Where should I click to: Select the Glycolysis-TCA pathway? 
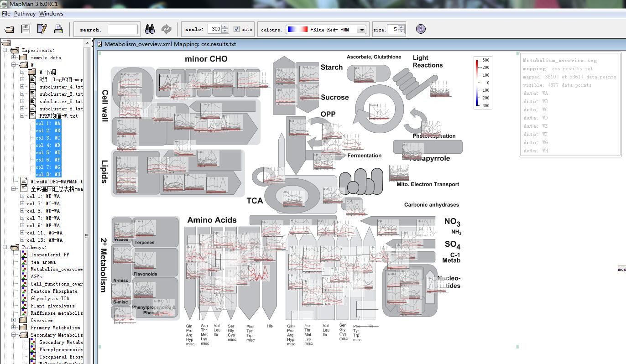50,298
